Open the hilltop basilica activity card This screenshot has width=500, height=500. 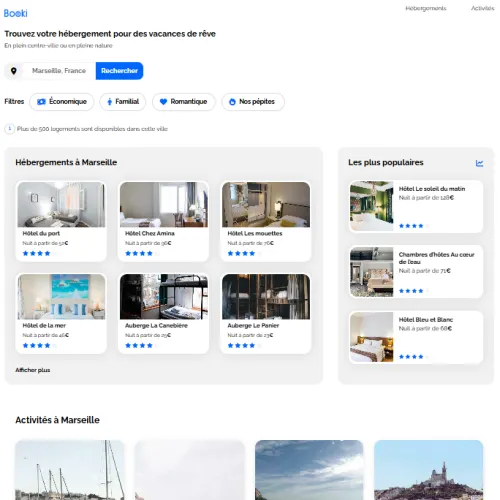tap(429, 470)
